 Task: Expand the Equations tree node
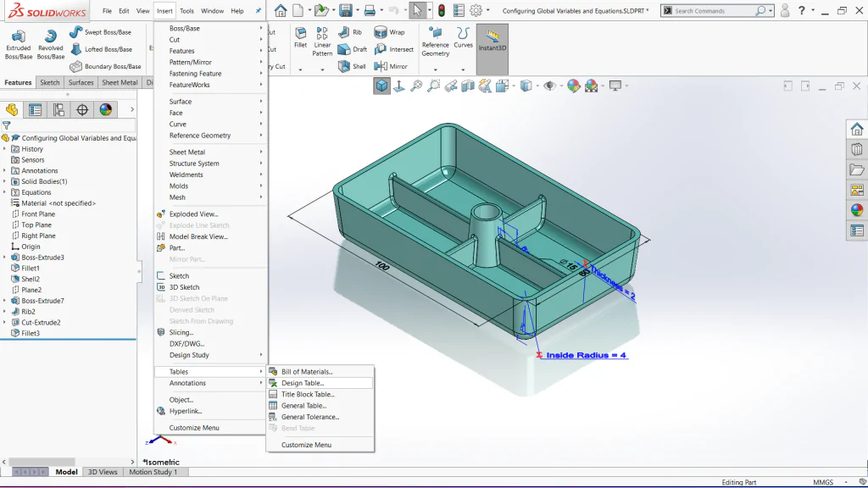tap(4, 192)
